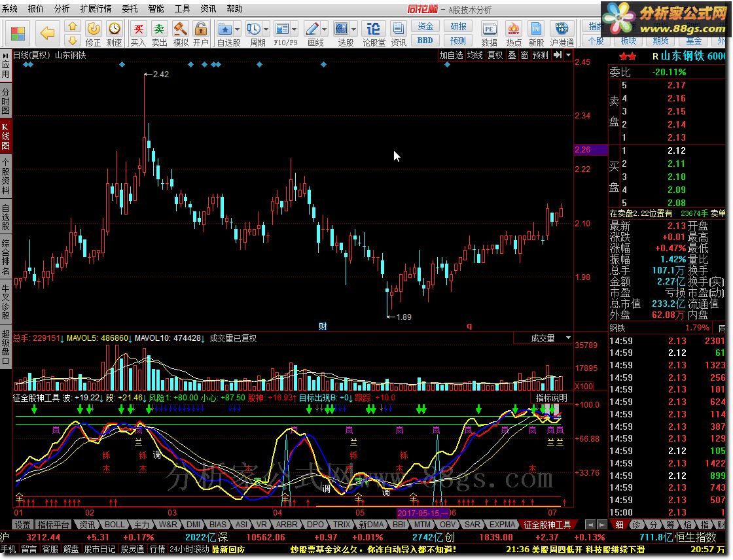Screen dimensions: 733x560
Task: Toggle the 预测 forecast option
Action: pos(541,55)
